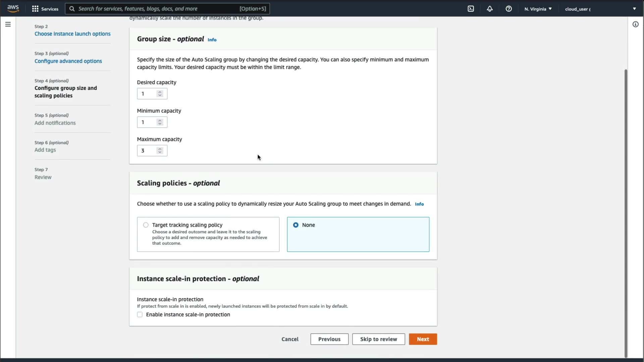Image resolution: width=644 pixels, height=362 pixels.
Task: Adjust the Maximum capacity stepper arrows
Action: 160,150
